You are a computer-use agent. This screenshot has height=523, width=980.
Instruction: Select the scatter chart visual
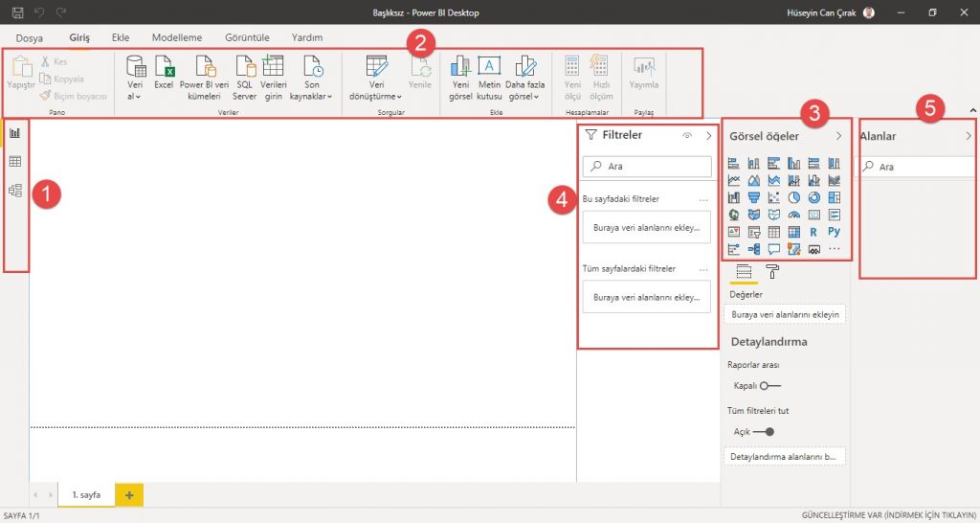pyautogui.click(x=773, y=197)
